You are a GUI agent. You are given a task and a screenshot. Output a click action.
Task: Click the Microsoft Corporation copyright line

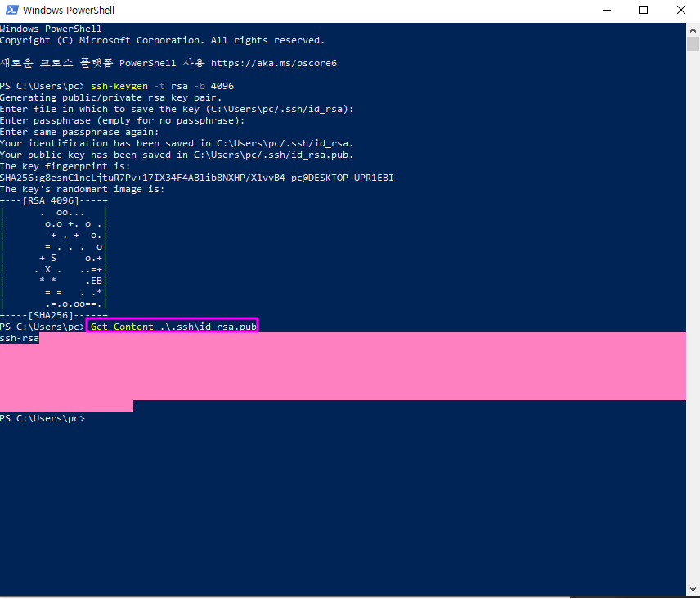(162, 40)
